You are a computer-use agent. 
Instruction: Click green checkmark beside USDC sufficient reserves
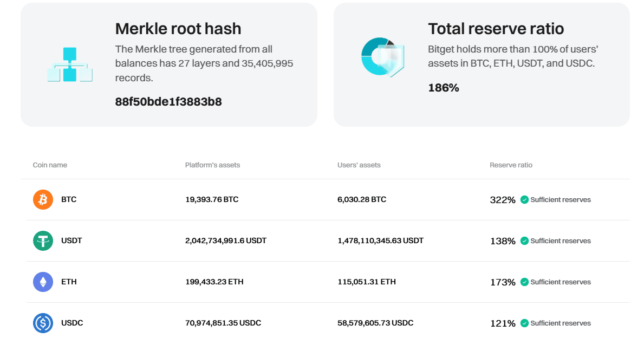pos(524,323)
